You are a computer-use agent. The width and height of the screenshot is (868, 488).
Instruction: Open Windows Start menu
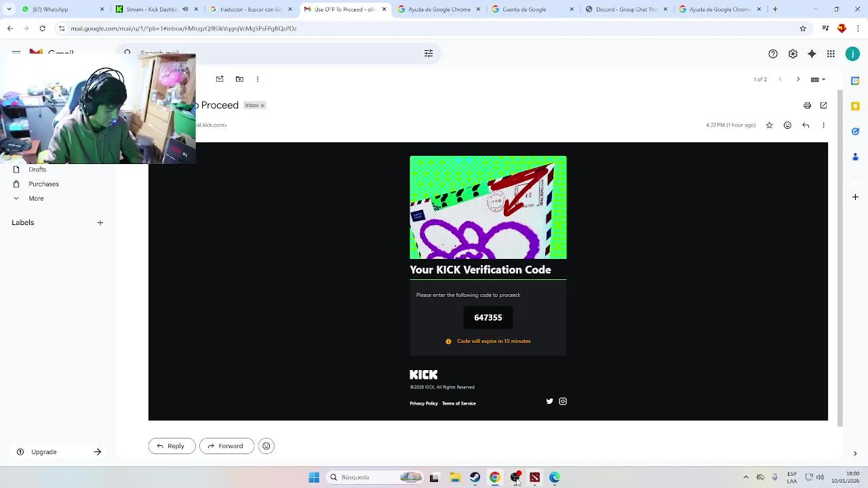tap(314, 478)
